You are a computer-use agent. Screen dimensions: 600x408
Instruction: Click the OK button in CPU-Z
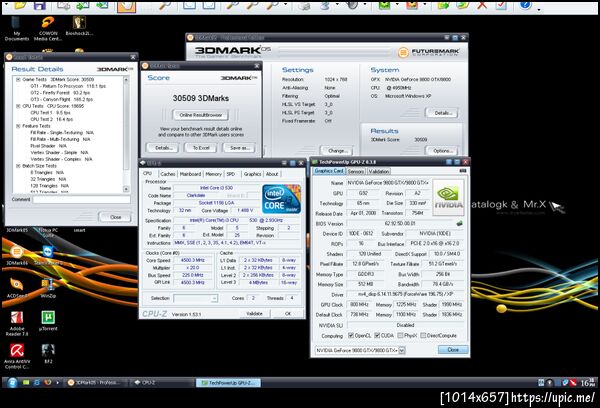click(288, 313)
